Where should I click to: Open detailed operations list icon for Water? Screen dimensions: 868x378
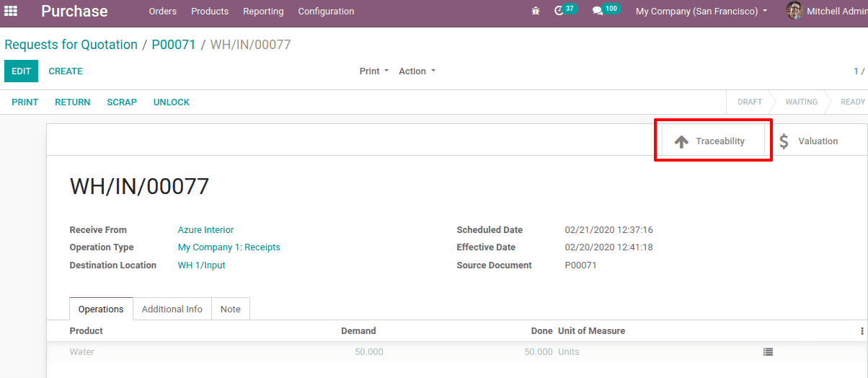(768, 352)
